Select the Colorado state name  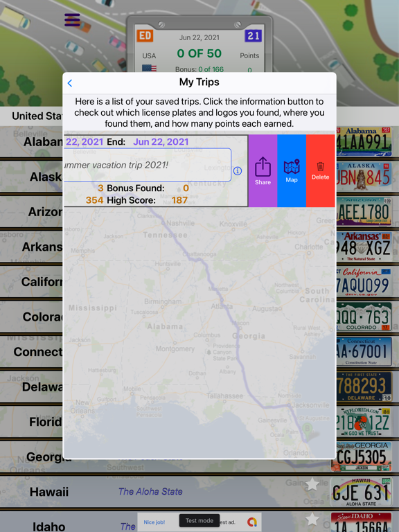tap(43, 317)
